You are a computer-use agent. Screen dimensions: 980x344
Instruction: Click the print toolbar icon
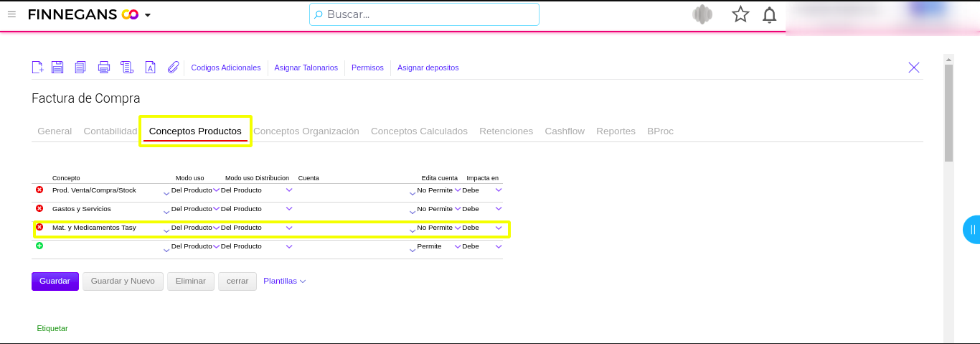click(x=104, y=68)
